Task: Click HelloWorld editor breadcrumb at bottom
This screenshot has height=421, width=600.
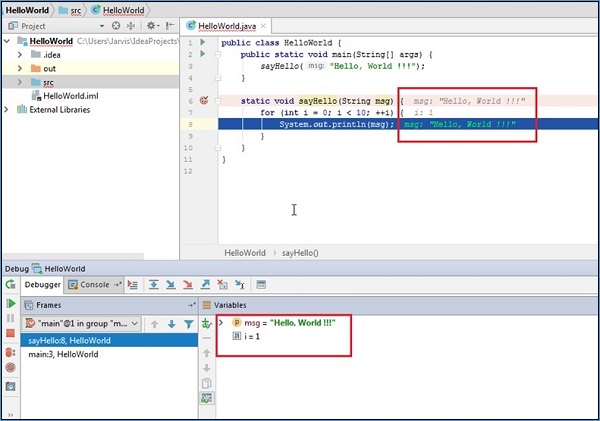Action: (245, 253)
